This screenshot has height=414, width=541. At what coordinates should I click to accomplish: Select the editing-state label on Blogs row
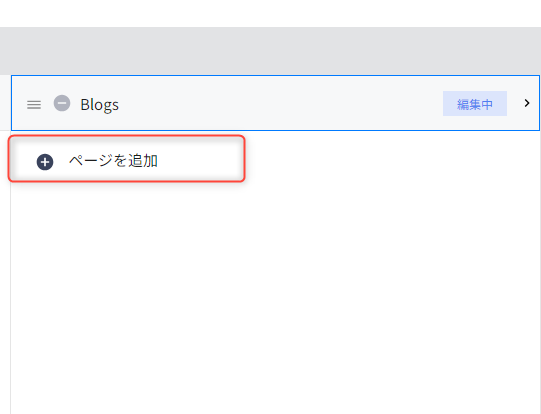[x=475, y=104]
